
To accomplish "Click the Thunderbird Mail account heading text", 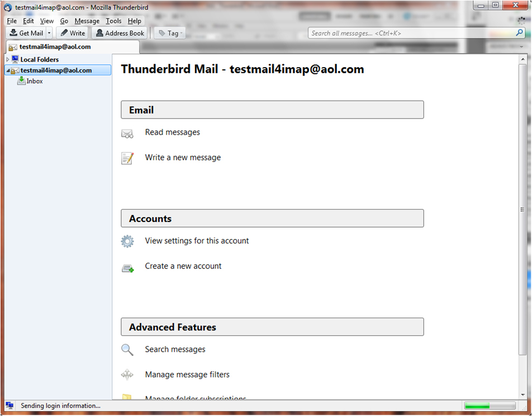I will click(x=243, y=69).
